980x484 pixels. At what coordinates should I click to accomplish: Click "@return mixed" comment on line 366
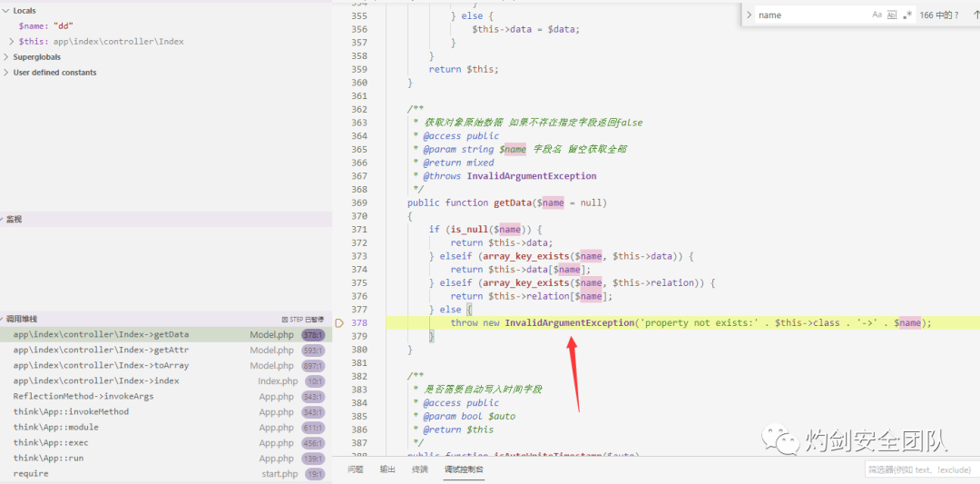pos(458,163)
